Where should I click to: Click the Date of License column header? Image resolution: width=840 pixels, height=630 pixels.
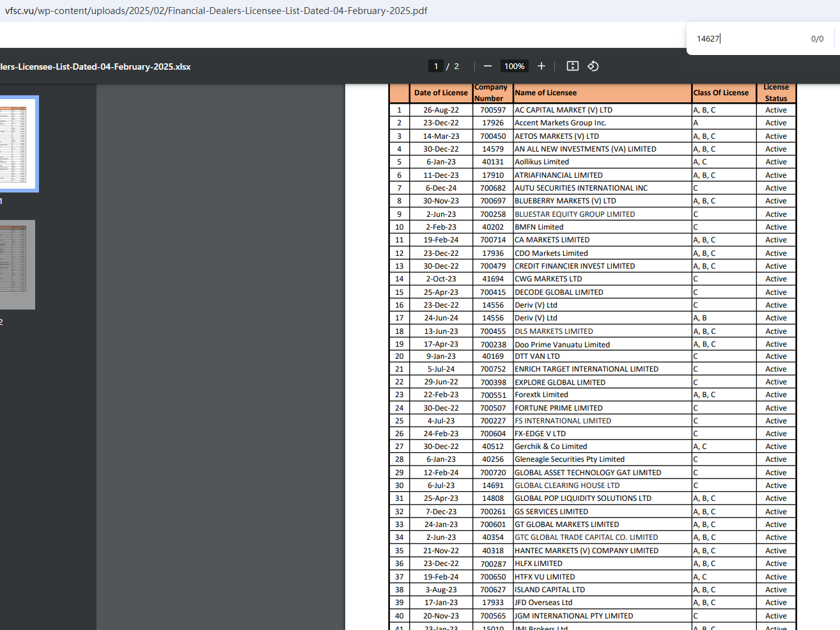(x=440, y=93)
